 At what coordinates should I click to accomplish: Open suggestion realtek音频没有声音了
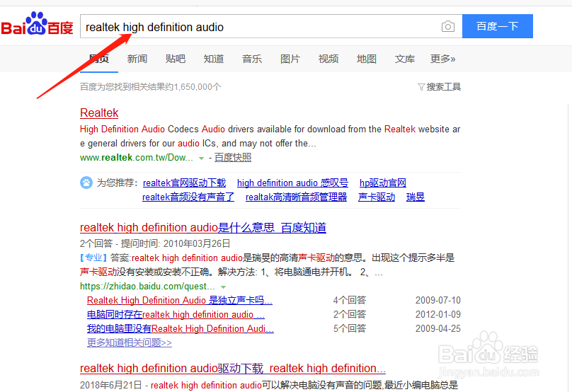188,197
